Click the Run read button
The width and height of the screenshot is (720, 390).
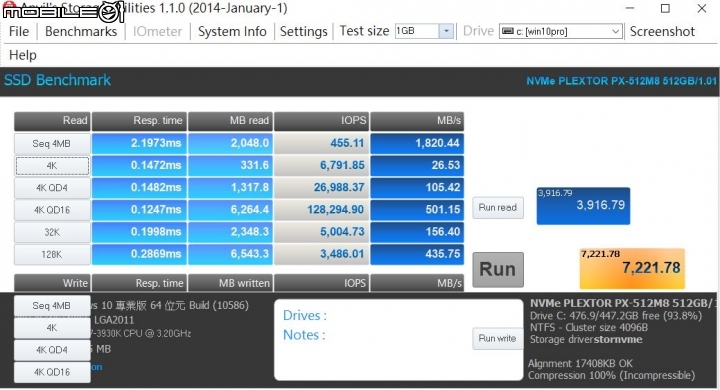point(498,208)
